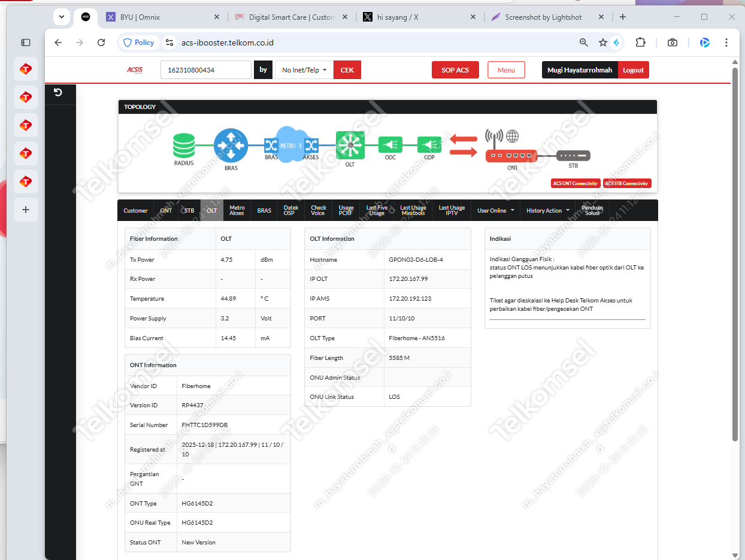Open the Last Usage Minitools tab
Image resolution: width=745 pixels, height=560 pixels.
[x=413, y=210]
